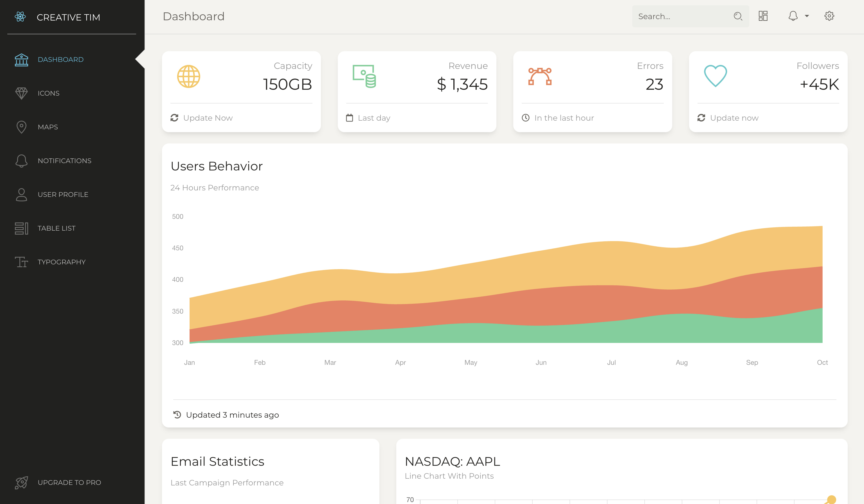Collapse the Users Behavior chart card
Viewport: 864px width, 504px height.
pos(217,166)
